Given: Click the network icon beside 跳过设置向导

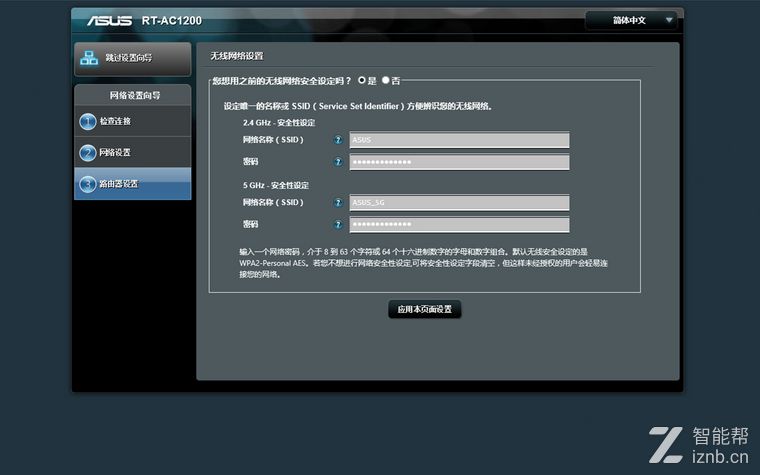Looking at the screenshot, I should click(x=89, y=58).
